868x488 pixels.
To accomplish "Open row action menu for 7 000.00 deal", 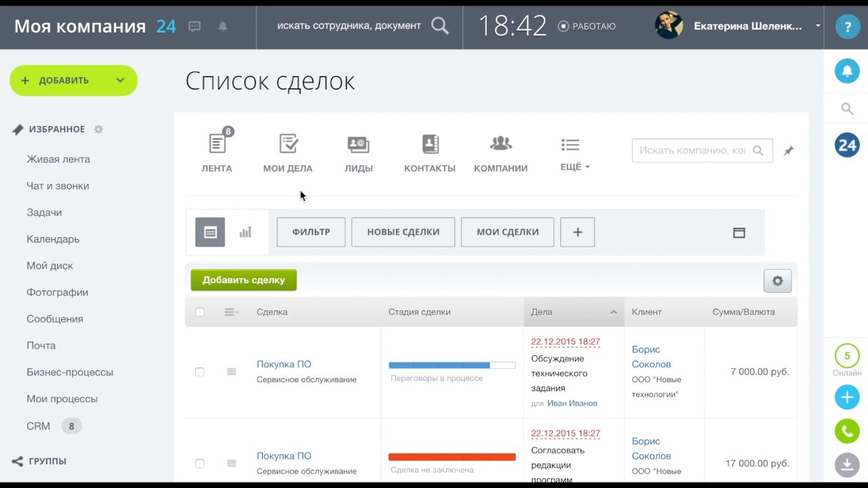I will point(231,371).
